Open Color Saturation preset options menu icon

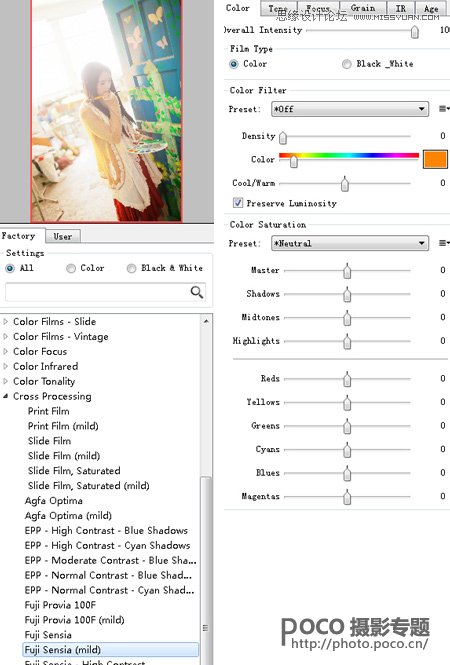tap(444, 243)
